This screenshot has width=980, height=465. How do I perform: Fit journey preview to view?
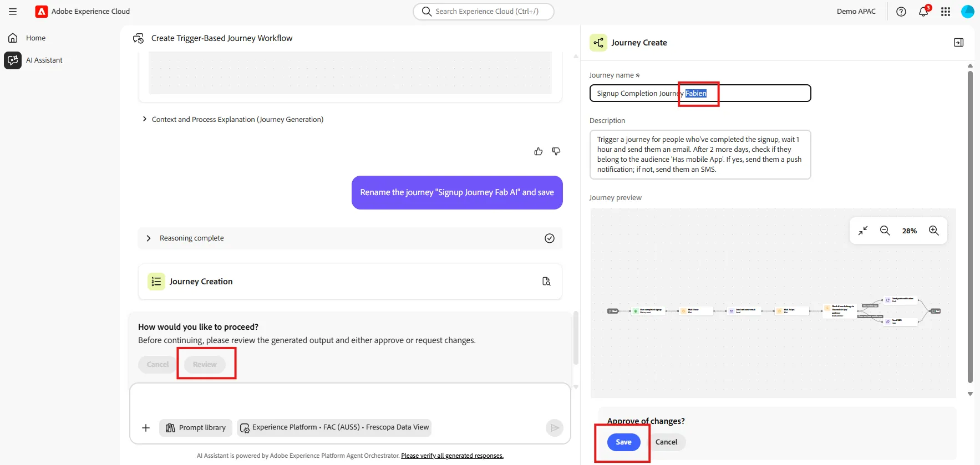coord(863,231)
